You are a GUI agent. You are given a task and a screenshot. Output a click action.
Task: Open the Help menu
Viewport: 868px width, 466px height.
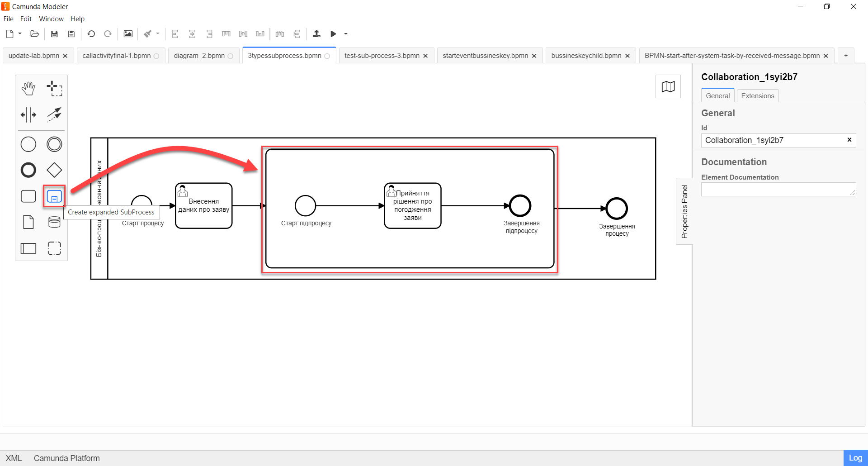click(x=78, y=19)
